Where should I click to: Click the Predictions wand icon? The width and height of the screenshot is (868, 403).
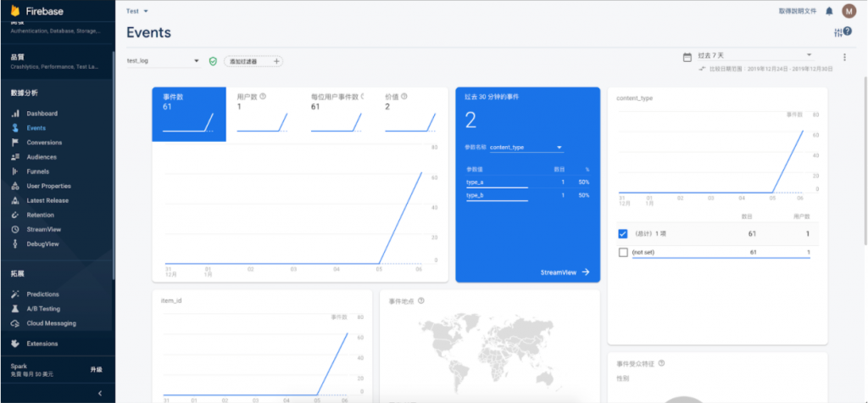(x=15, y=294)
